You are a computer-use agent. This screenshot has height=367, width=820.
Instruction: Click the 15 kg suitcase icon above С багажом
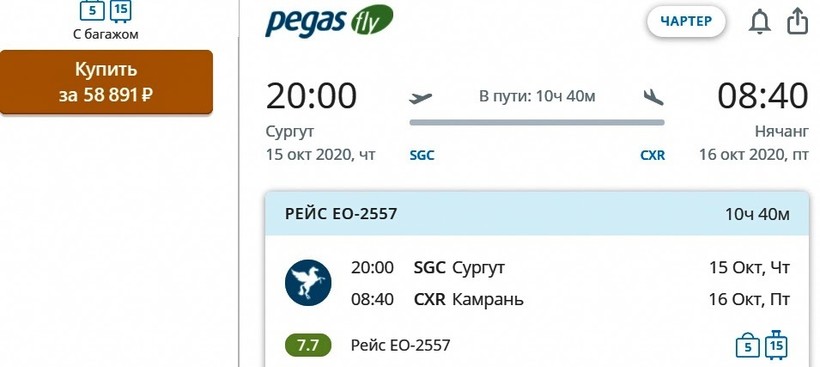(x=120, y=11)
